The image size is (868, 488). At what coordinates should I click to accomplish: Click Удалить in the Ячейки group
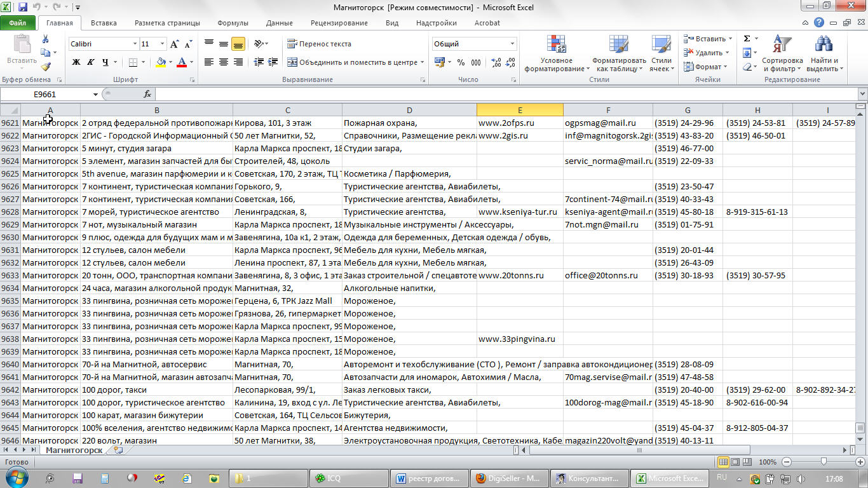pos(705,53)
